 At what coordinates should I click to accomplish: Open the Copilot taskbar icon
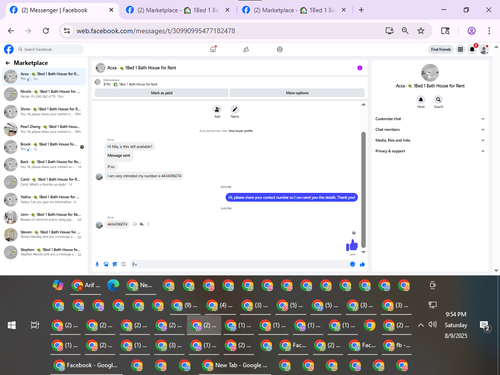58,285
